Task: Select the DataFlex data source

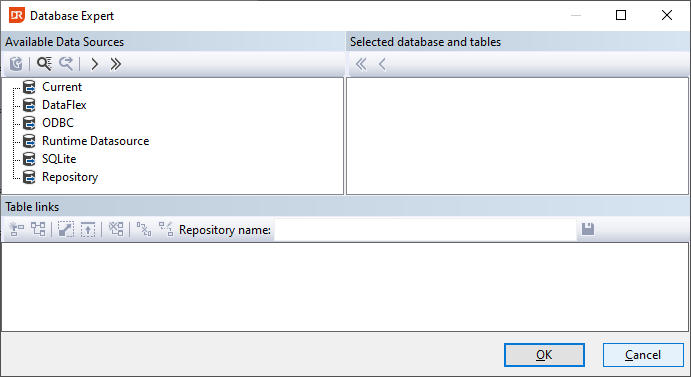Action: [x=64, y=105]
